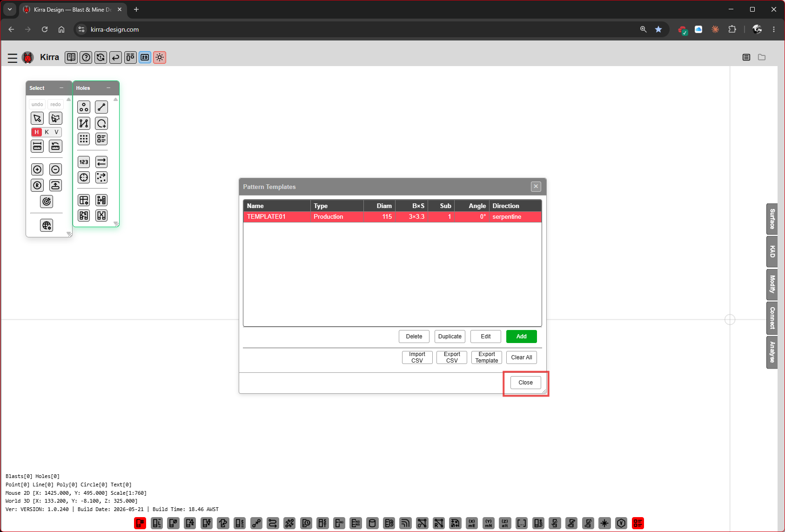Open the open-book manual icon

(x=71, y=57)
